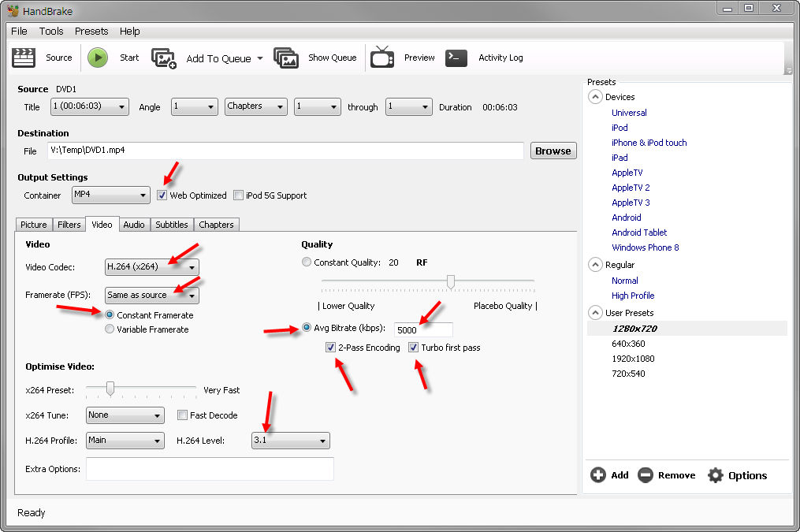Click the Source clapperboard icon
Viewport: 800px width, 532px height.
(x=24, y=58)
